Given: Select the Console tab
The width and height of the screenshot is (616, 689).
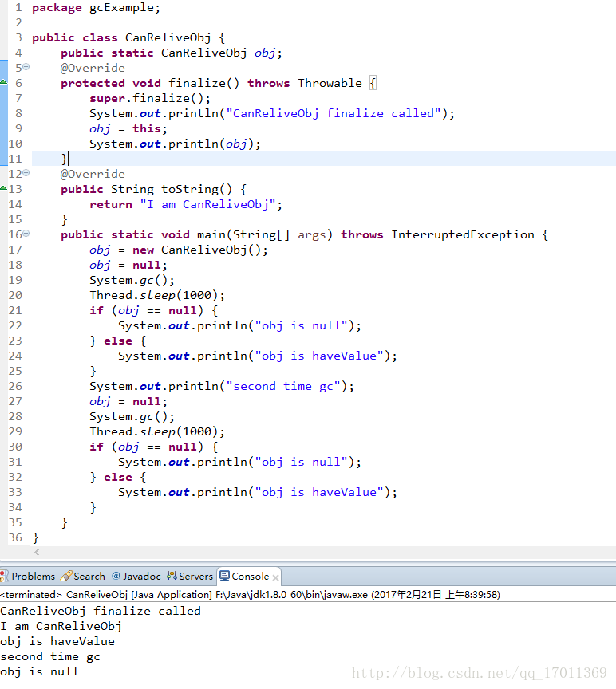Looking at the screenshot, I should click(249, 576).
